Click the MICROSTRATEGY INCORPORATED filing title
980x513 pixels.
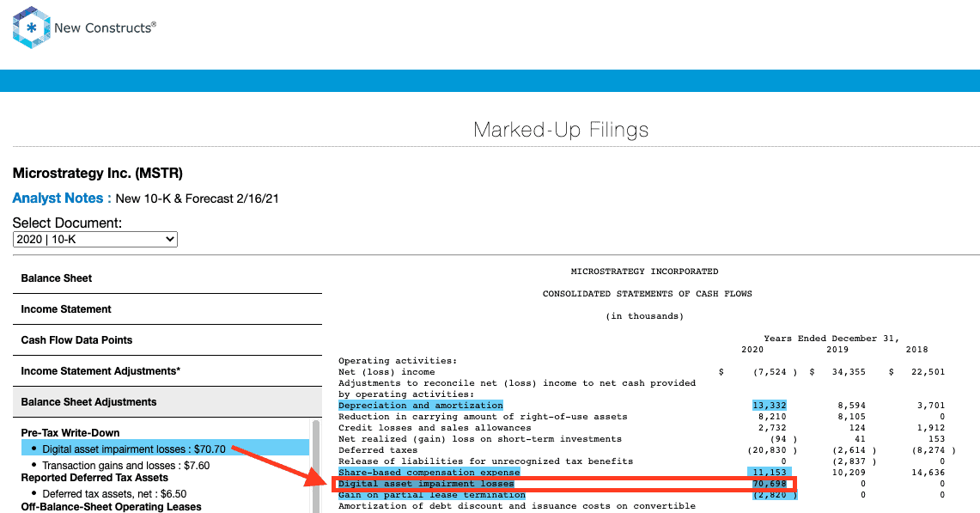tap(644, 272)
